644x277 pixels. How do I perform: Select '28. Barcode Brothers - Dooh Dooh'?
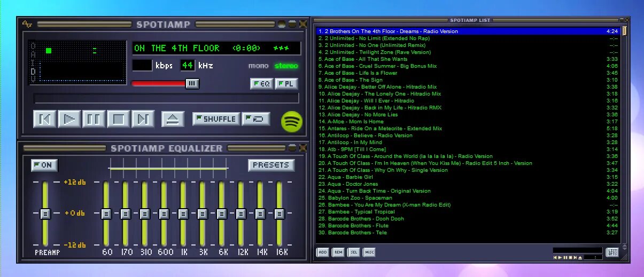[x=468, y=219]
